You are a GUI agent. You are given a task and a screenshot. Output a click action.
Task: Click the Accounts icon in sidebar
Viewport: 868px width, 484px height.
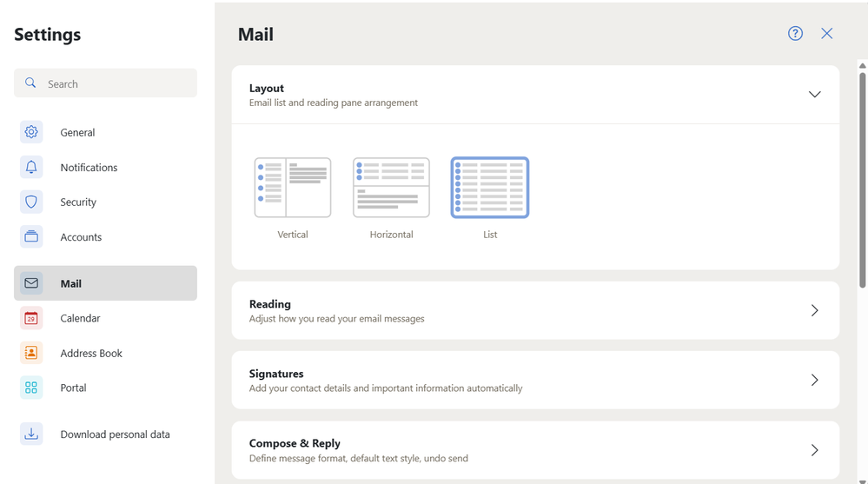pyautogui.click(x=31, y=236)
